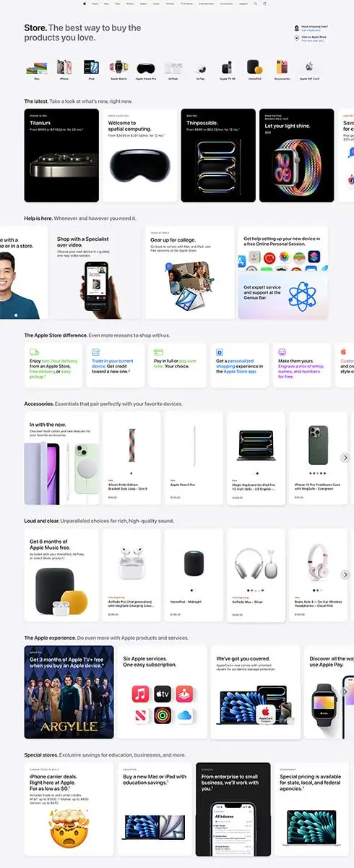Click the Apple logo in navigation bar

83,4
